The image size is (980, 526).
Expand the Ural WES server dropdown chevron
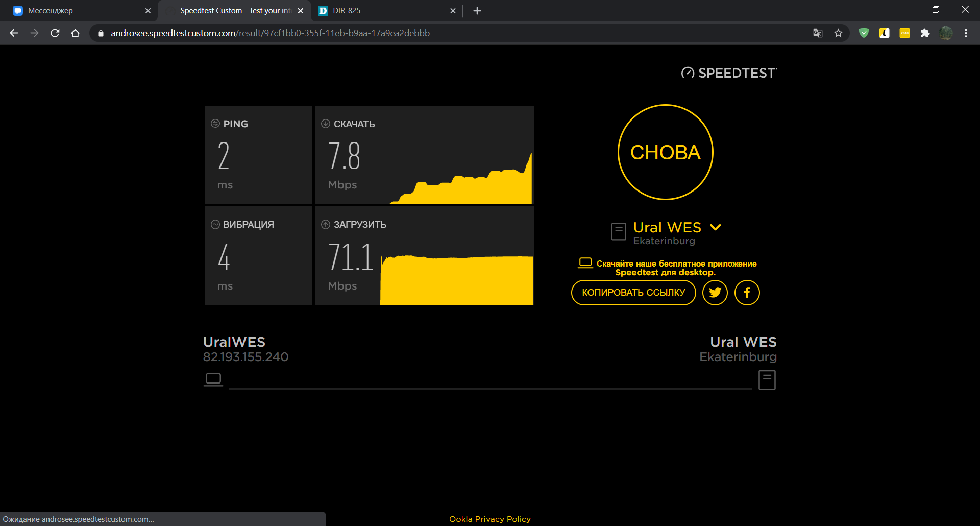pyautogui.click(x=716, y=227)
